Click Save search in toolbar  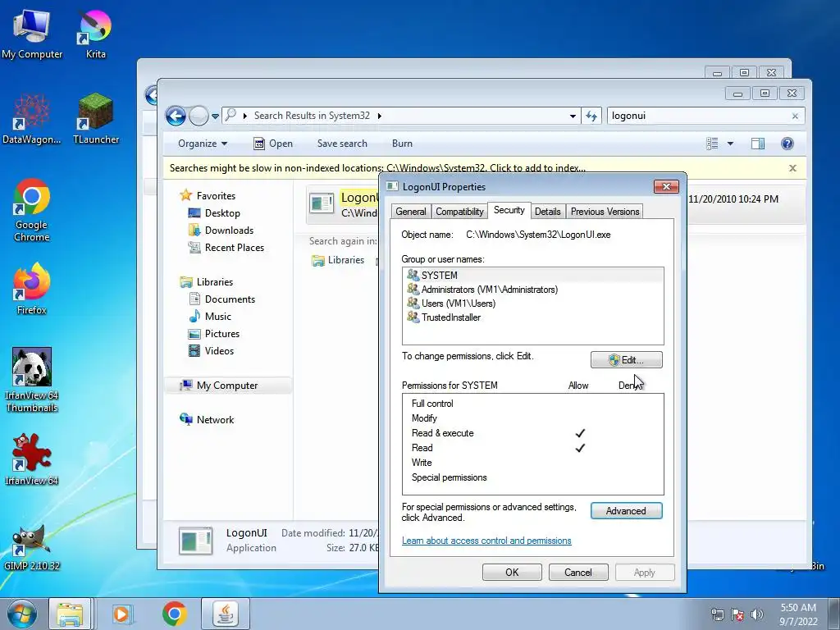(342, 144)
